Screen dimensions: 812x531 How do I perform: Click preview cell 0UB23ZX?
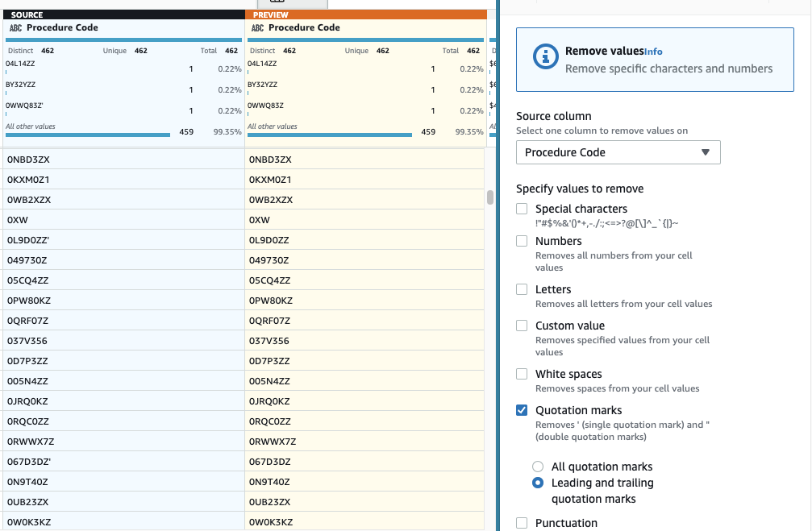point(365,503)
